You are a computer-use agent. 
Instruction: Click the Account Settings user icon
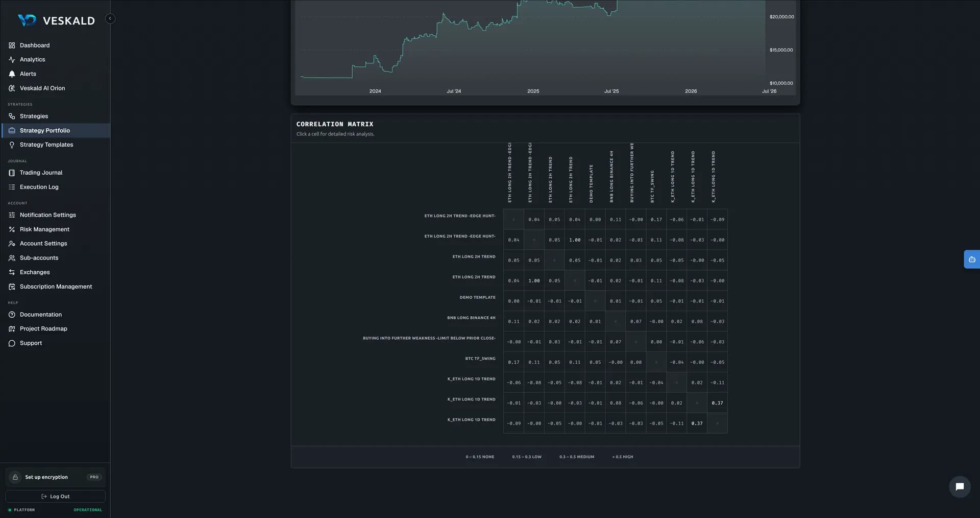(x=12, y=244)
